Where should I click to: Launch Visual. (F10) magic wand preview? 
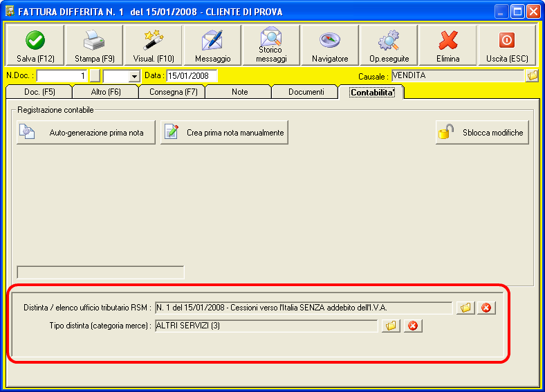[x=154, y=45]
